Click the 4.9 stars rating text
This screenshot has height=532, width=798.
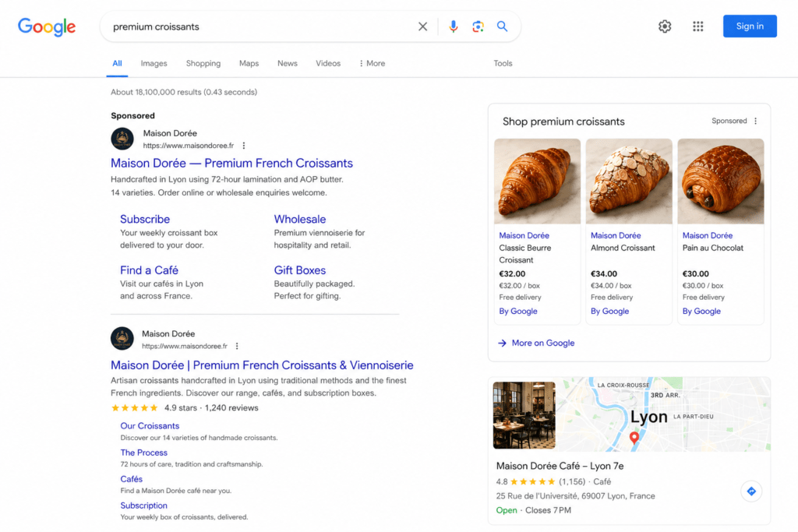(x=180, y=408)
